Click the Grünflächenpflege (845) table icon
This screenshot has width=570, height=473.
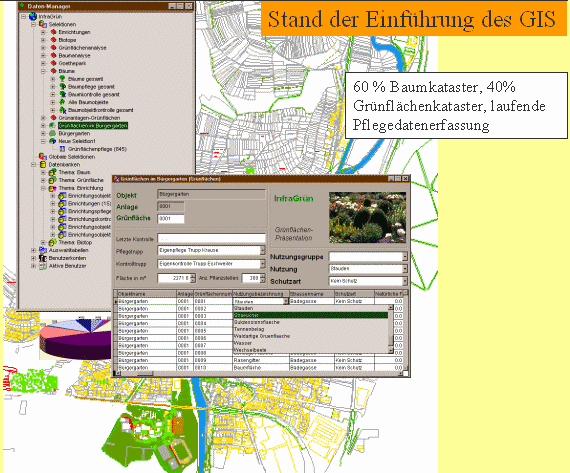pyautogui.click(x=62, y=149)
